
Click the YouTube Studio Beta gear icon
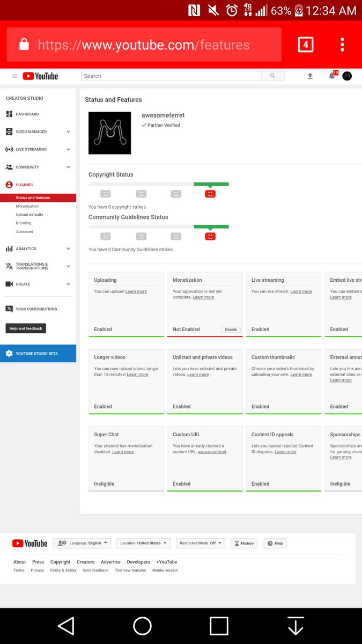[x=9, y=354]
